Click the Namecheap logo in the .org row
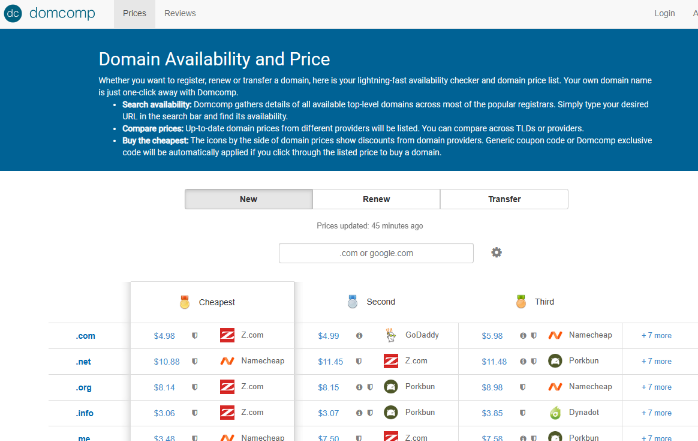698x441 pixels. pyautogui.click(x=555, y=387)
